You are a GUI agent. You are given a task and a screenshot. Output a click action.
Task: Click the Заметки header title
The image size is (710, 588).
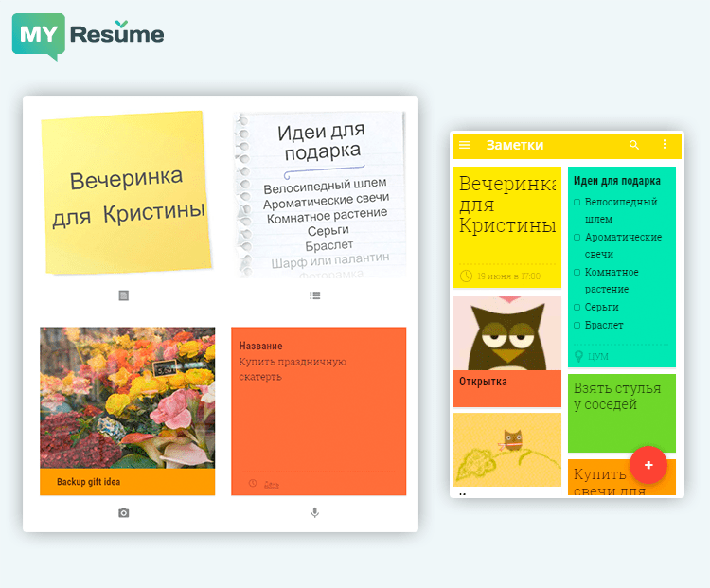515,145
